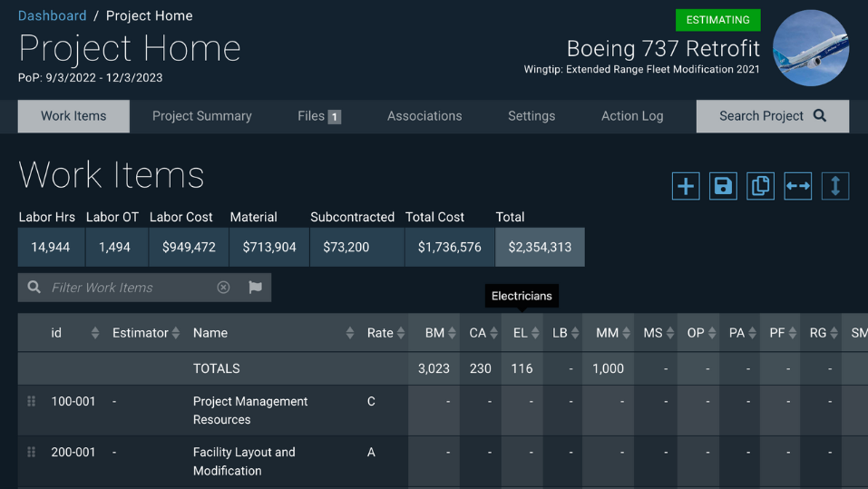Click the Files count badge 1
The height and width of the screenshot is (489, 868).
coord(335,117)
